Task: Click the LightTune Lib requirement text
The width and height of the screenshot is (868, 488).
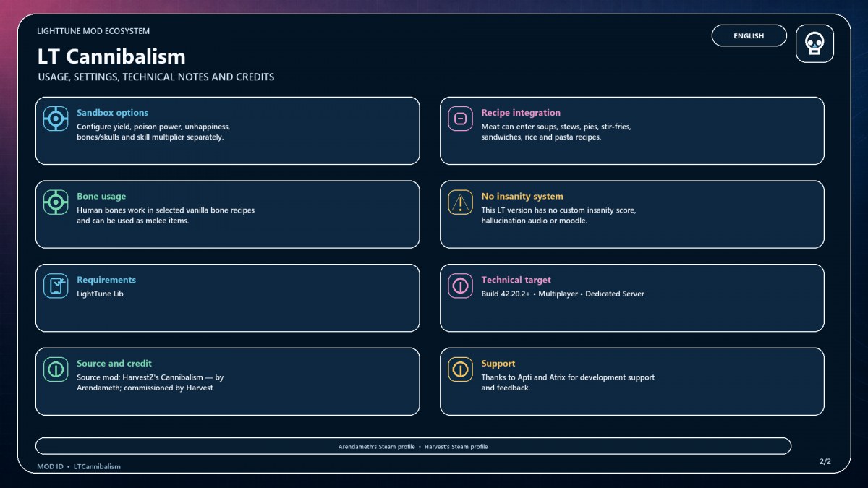Action: coord(100,294)
